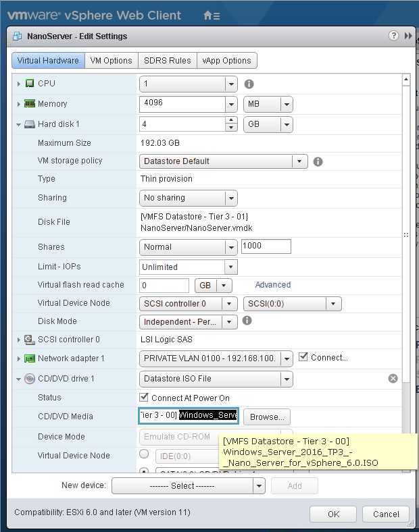Click the Browse... button for CD/DVD media
Image resolution: width=419 pixels, height=532 pixels.
(x=267, y=417)
